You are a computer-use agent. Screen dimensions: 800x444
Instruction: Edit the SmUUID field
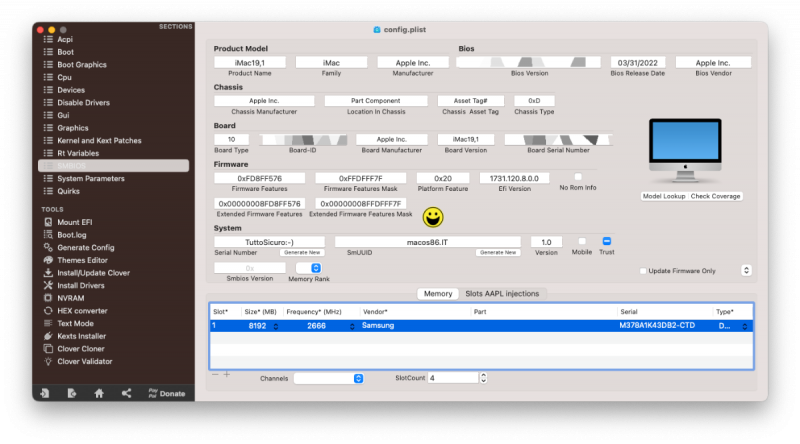[x=428, y=242]
